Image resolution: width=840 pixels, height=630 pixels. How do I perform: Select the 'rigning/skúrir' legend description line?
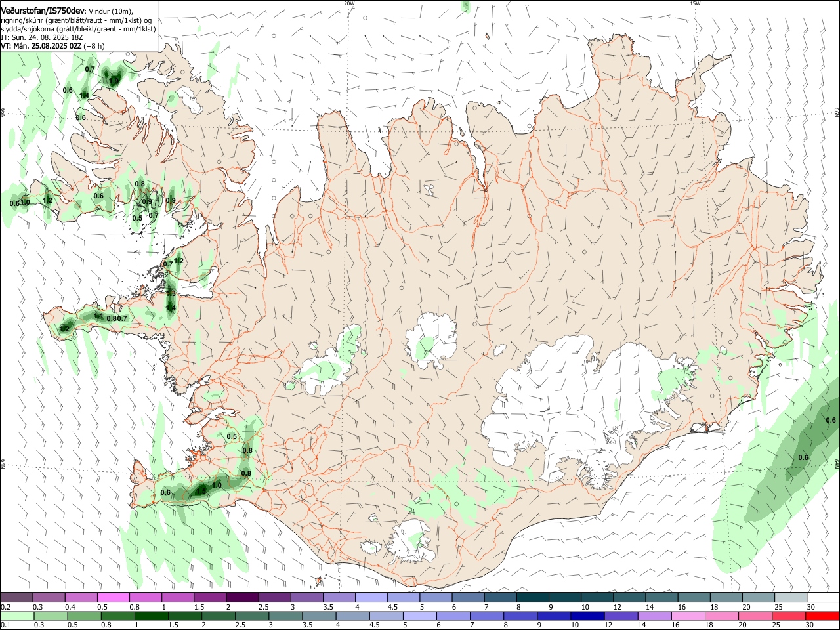[75, 20]
